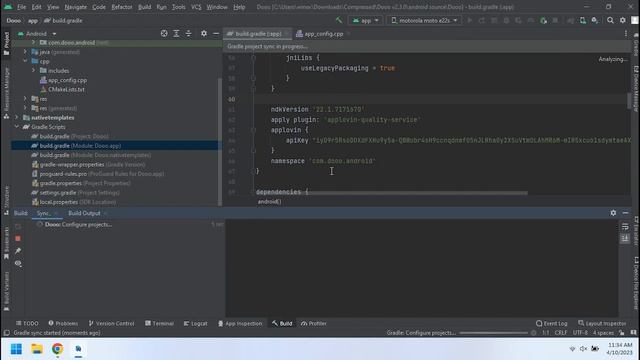Screen dimensions: 640x360
Task: Open the VCS menu
Action: coord(196,7)
